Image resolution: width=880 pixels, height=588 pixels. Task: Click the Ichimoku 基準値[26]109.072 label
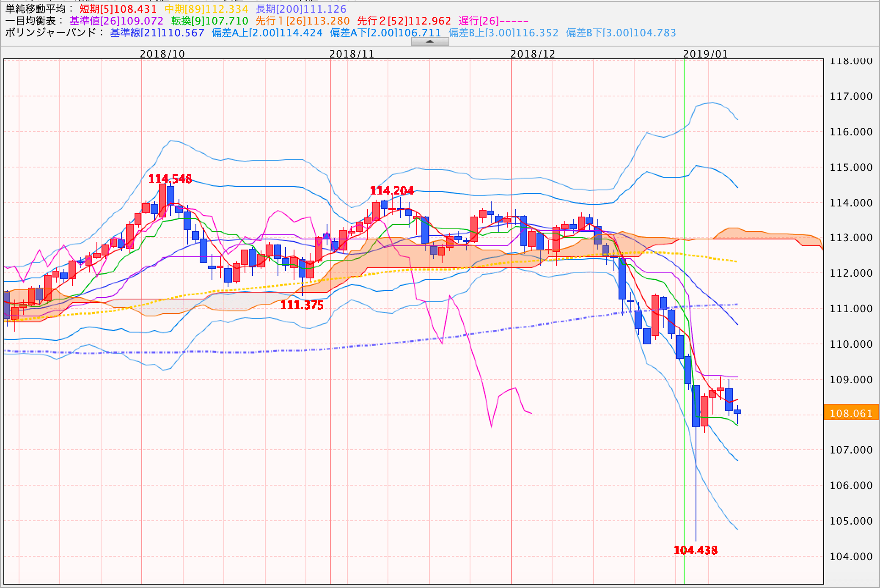[x=116, y=21]
